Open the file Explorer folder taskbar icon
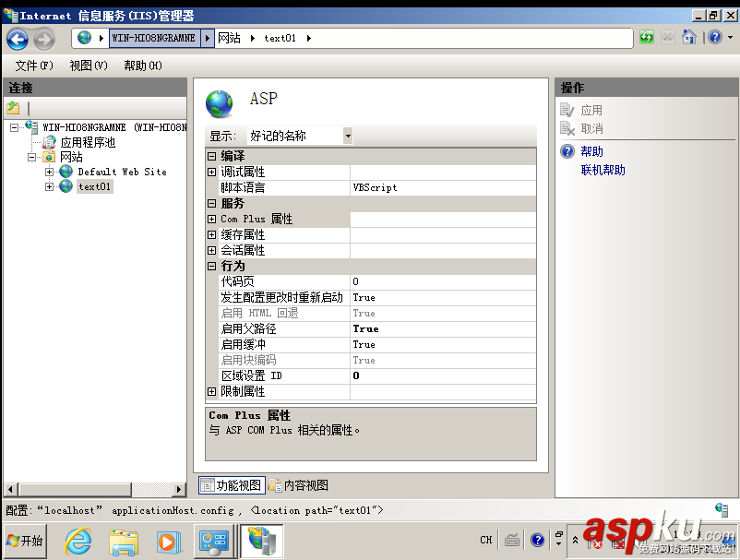The height and width of the screenshot is (560, 740). 124,542
